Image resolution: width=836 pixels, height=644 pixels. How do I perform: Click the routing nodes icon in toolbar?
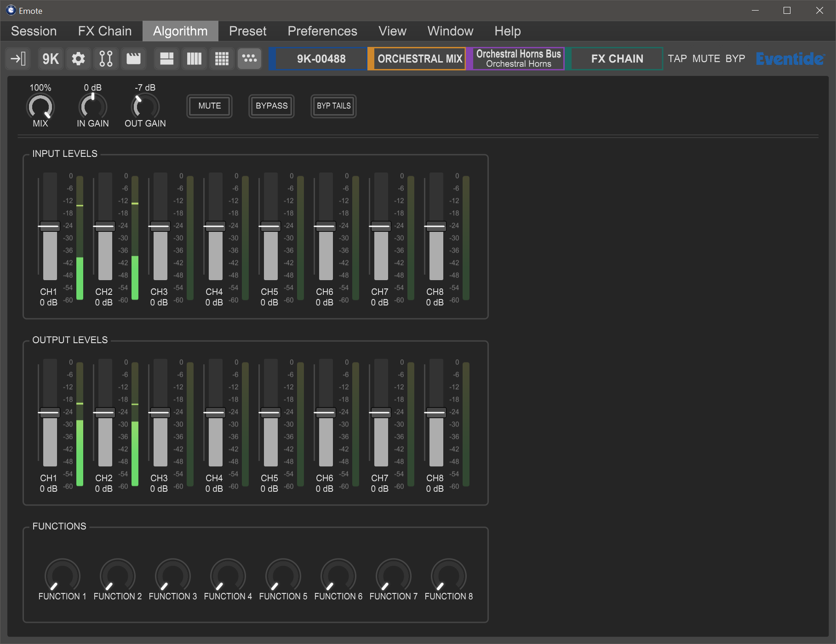106,59
